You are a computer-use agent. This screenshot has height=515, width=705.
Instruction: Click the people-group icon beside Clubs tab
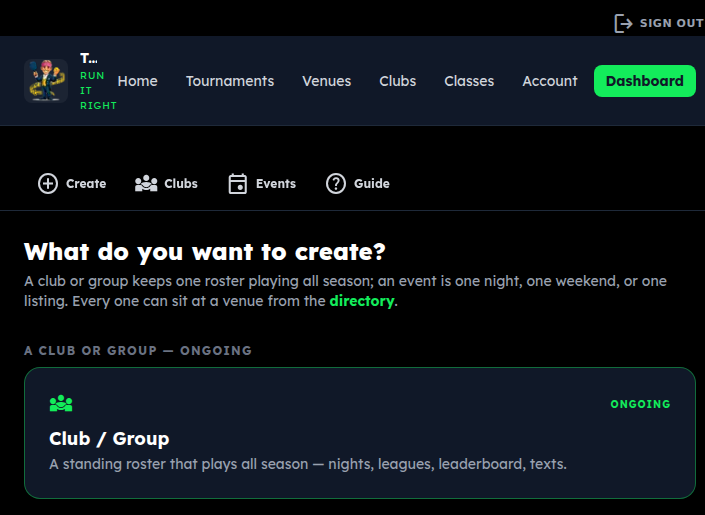coord(146,184)
